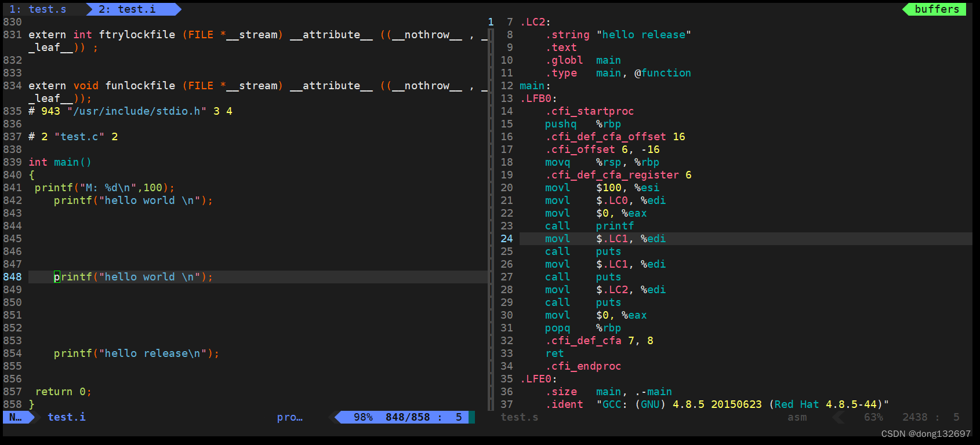Click the .cfi_def_cfa_offset 16 line
This screenshot has height=445, width=980.
click(x=615, y=137)
